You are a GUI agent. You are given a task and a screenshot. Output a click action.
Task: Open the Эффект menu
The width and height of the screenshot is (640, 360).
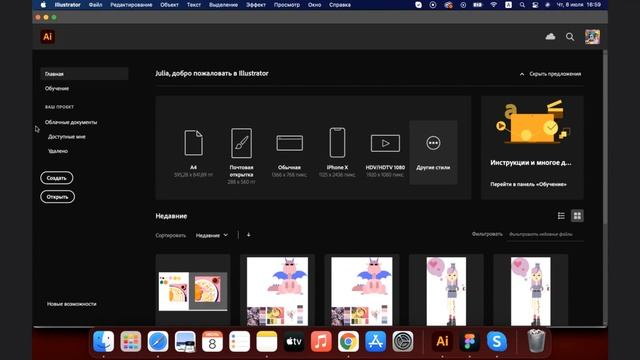(x=256, y=5)
